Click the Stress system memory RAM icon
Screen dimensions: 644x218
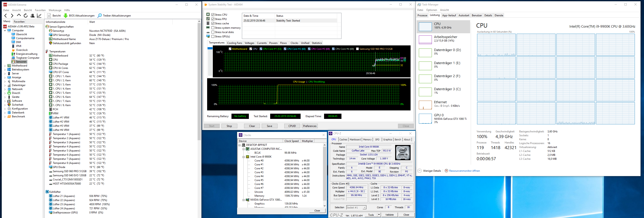tap(208, 28)
